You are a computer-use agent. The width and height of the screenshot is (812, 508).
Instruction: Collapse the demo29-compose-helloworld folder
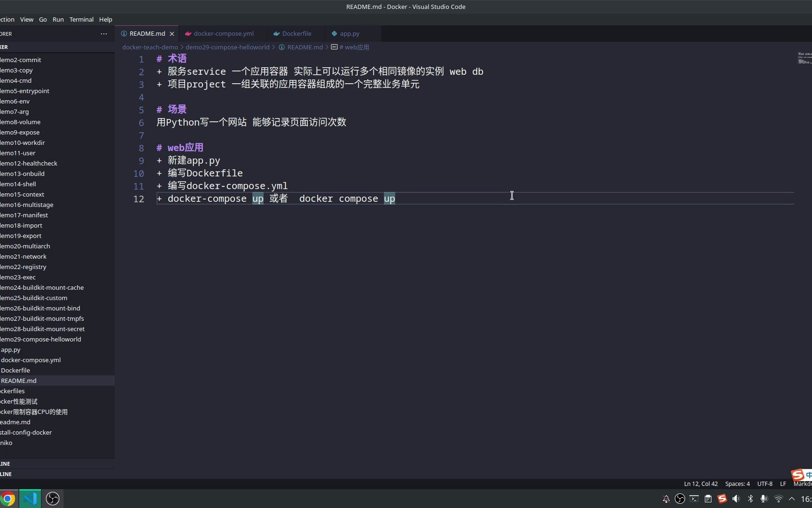tap(57, 339)
